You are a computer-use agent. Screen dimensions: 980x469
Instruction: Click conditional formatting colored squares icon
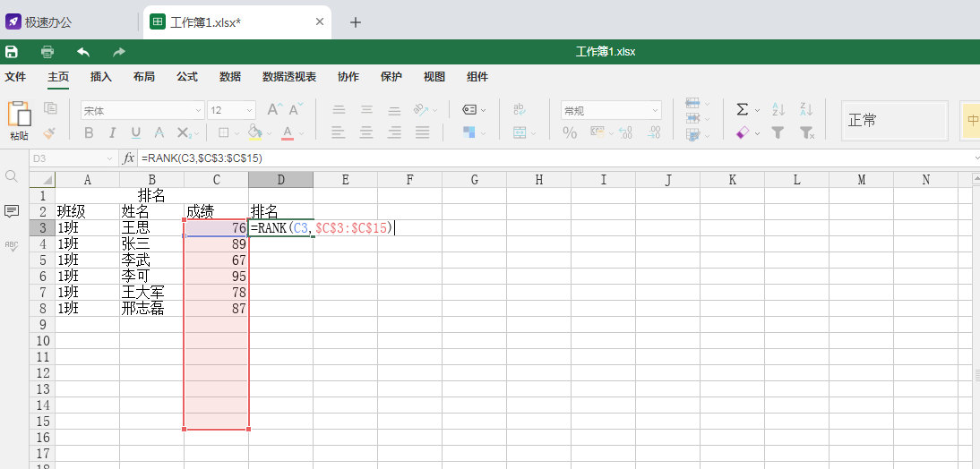click(x=469, y=132)
